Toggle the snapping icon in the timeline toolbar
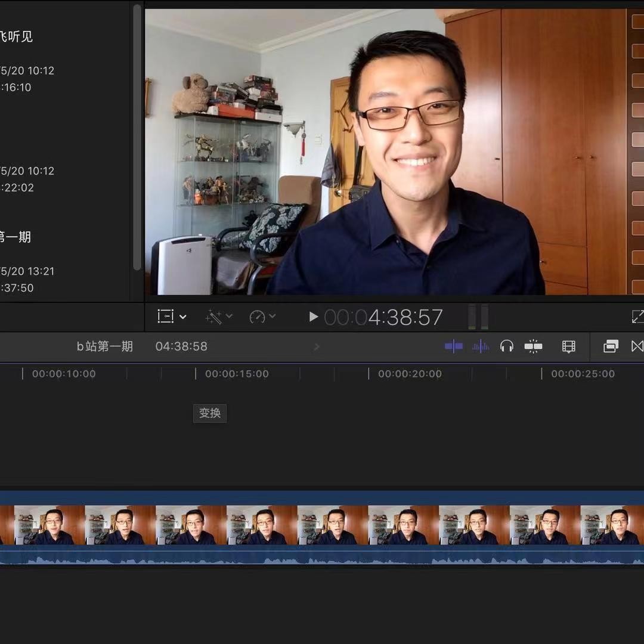The image size is (644, 644). coord(532,346)
